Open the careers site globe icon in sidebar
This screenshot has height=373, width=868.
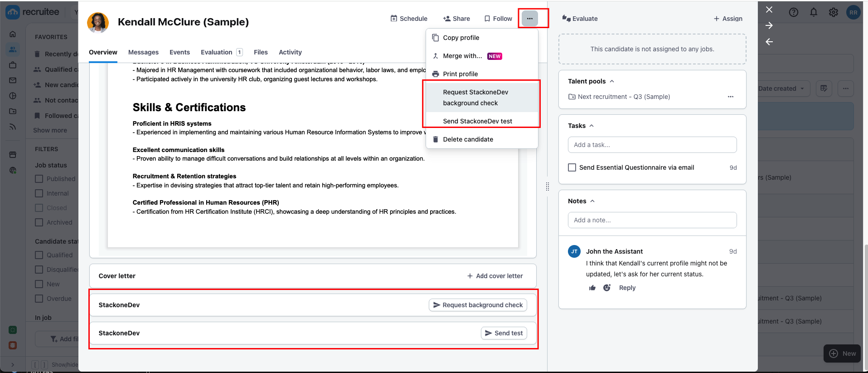tap(13, 170)
